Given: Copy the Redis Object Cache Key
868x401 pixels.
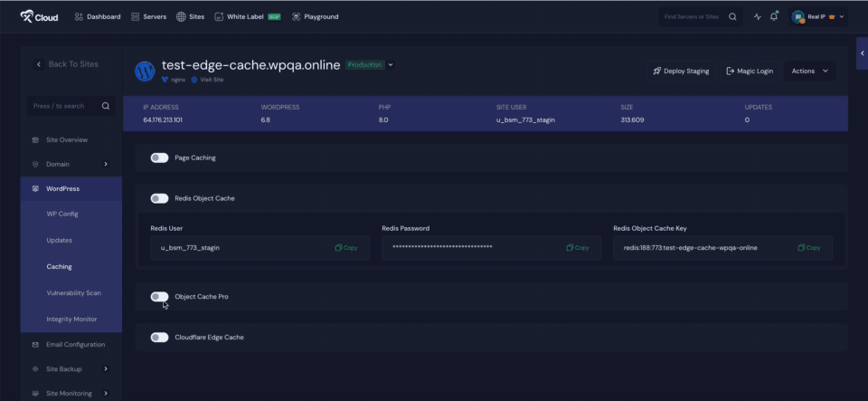Looking at the screenshot, I should (x=809, y=247).
